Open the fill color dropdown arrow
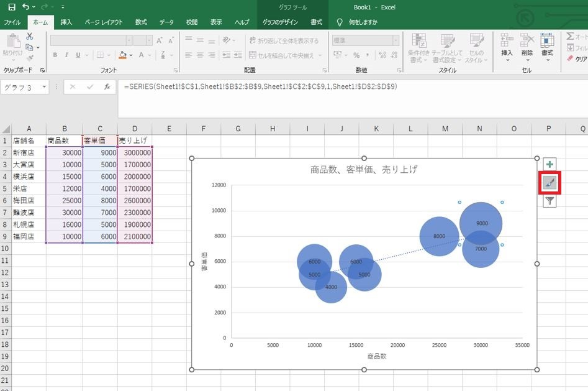This screenshot has height=391, width=588. (x=131, y=55)
